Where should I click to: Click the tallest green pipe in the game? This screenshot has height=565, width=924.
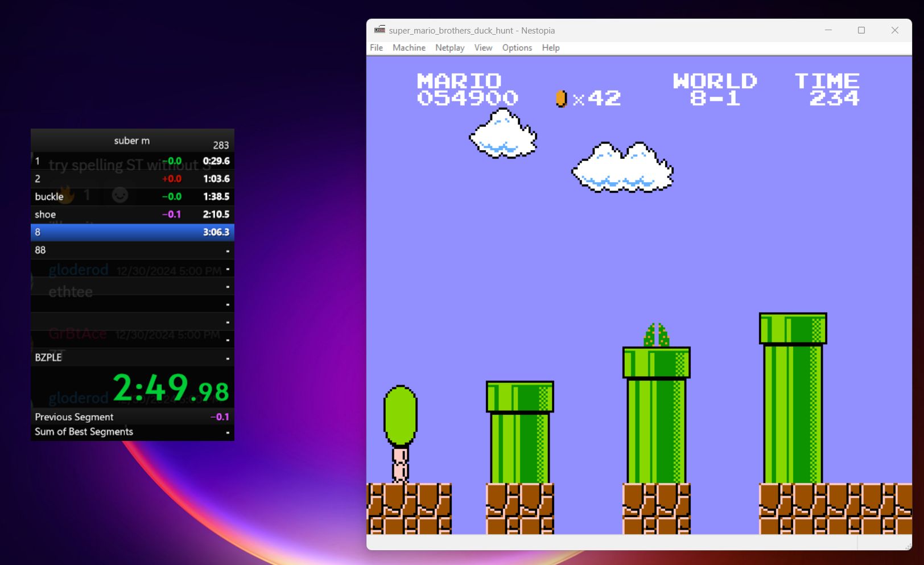coord(793,398)
